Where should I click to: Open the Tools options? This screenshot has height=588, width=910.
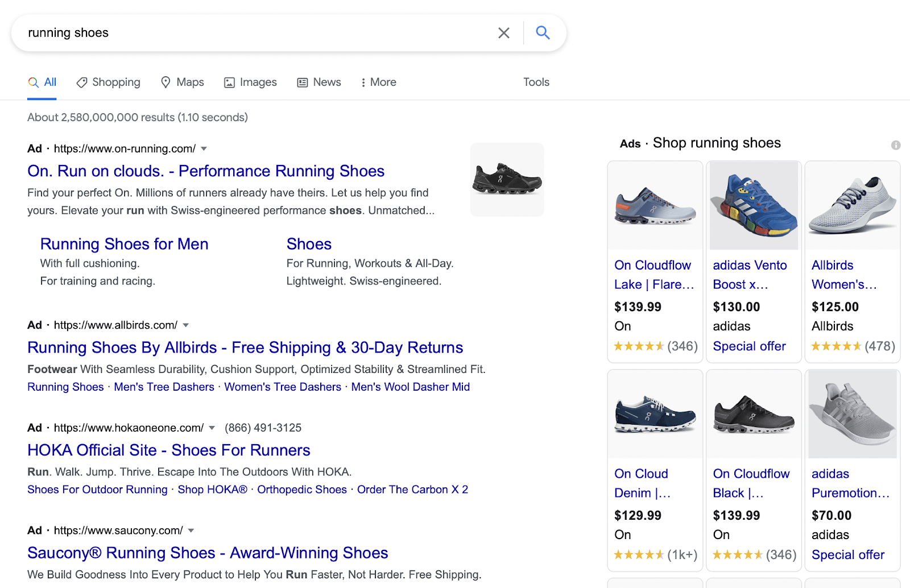[x=536, y=82]
